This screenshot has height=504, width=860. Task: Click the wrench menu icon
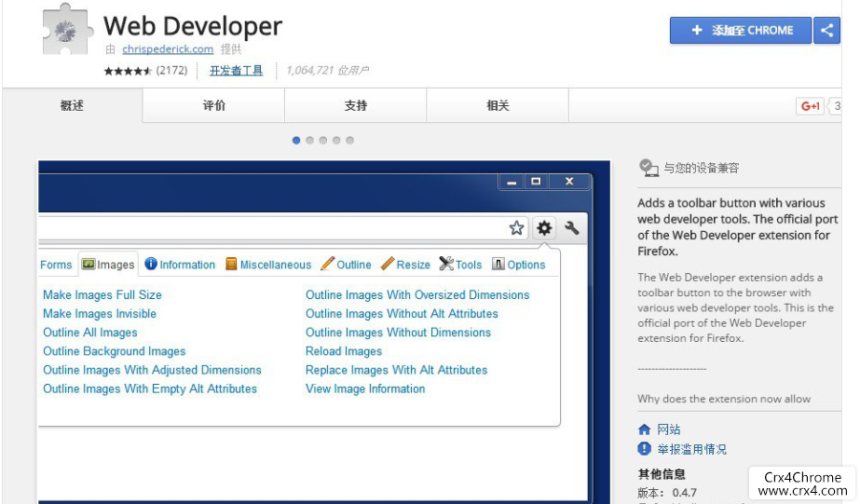click(x=571, y=227)
